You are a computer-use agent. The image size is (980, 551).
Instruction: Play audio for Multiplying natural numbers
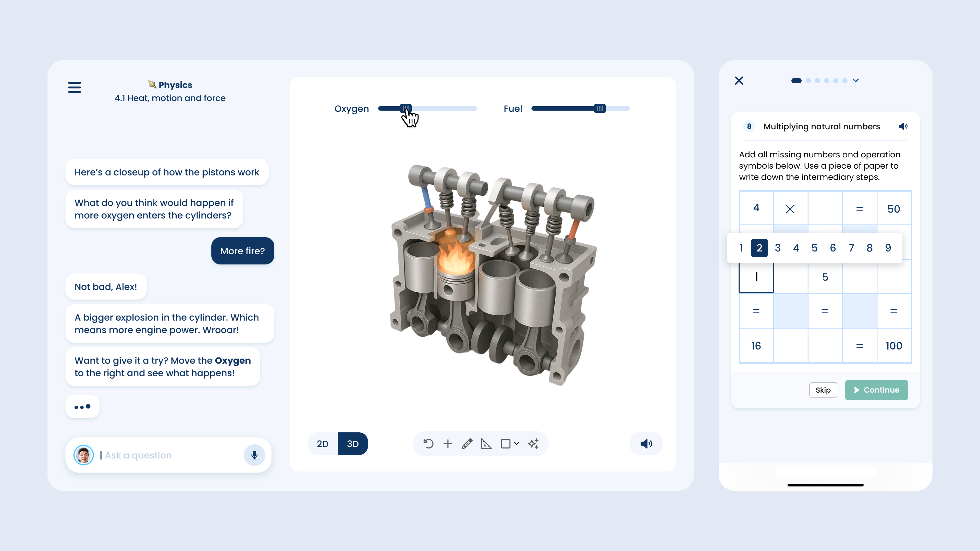click(x=903, y=126)
